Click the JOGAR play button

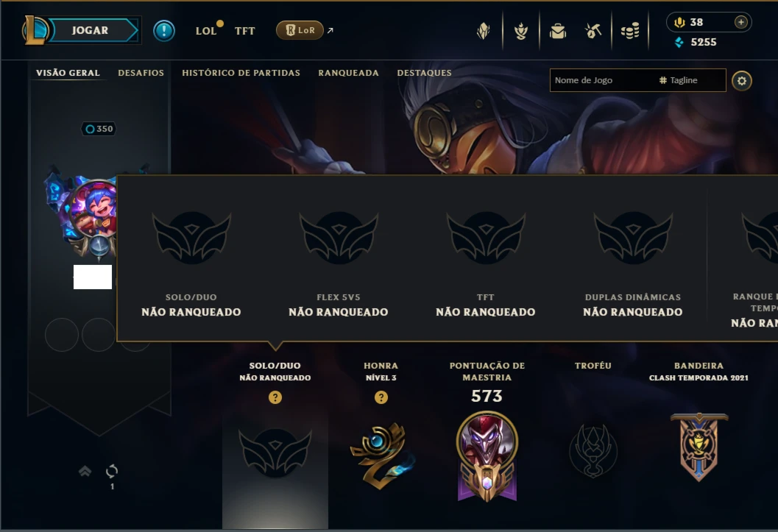90,30
